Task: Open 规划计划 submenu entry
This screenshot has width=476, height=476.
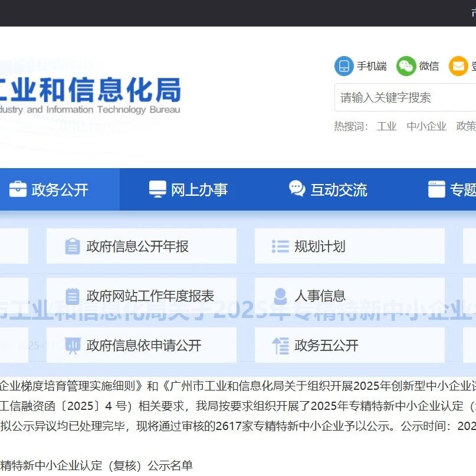Action: (x=350, y=246)
